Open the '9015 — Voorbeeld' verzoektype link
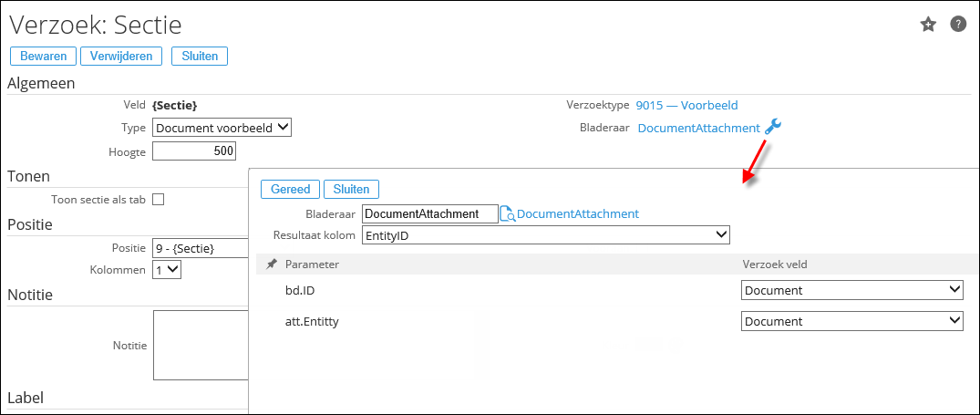The height and width of the screenshot is (415, 980). [686, 105]
